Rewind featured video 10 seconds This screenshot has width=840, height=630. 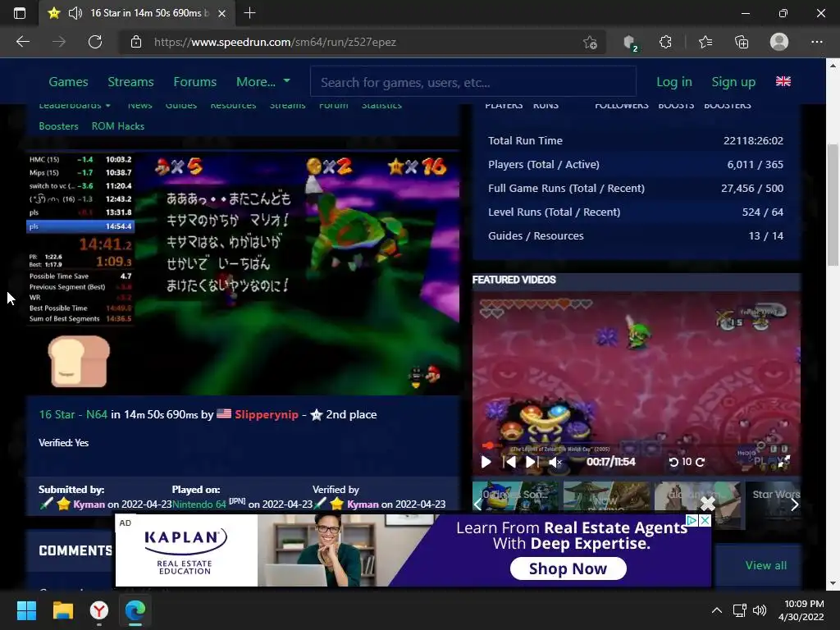coord(673,462)
